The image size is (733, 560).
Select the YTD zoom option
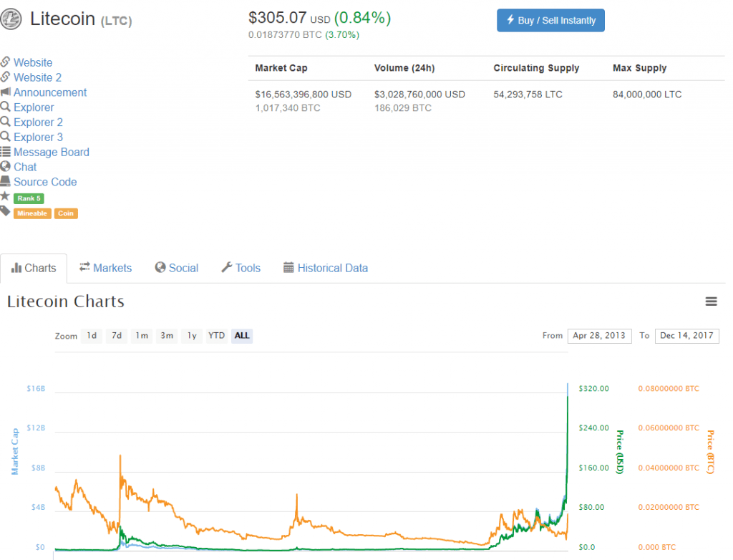tap(216, 335)
